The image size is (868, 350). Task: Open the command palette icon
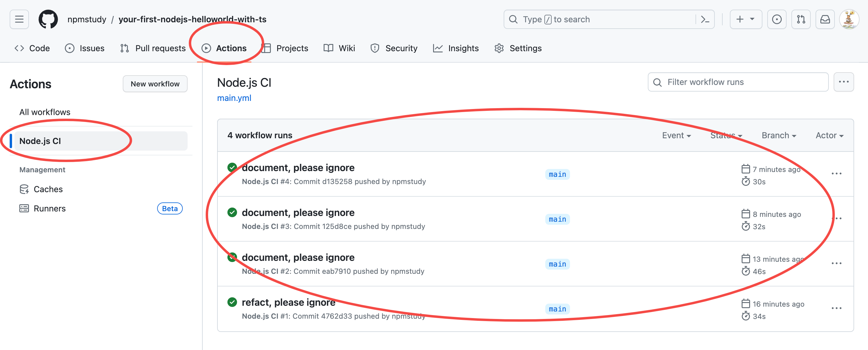[x=705, y=19]
